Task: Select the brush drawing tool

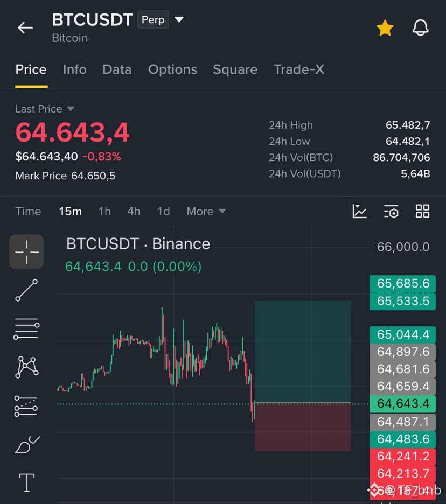Action: click(x=27, y=445)
